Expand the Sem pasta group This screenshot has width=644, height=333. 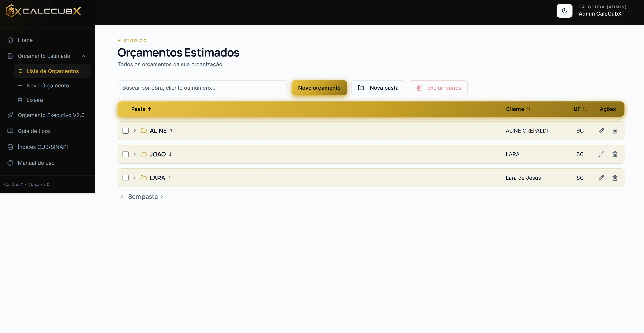[122, 196]
